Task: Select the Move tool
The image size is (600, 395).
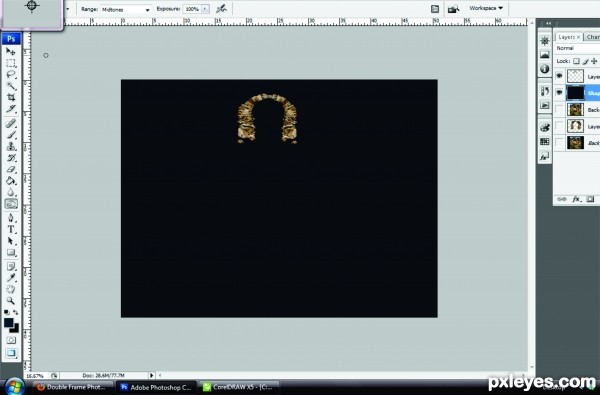Action: coord(11,52)
